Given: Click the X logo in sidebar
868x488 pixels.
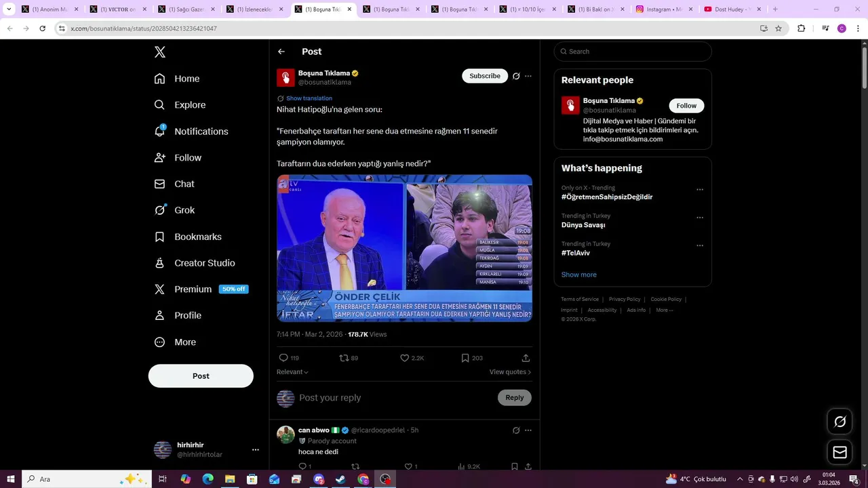Looking at the screenshot, I should coord(159,52).
